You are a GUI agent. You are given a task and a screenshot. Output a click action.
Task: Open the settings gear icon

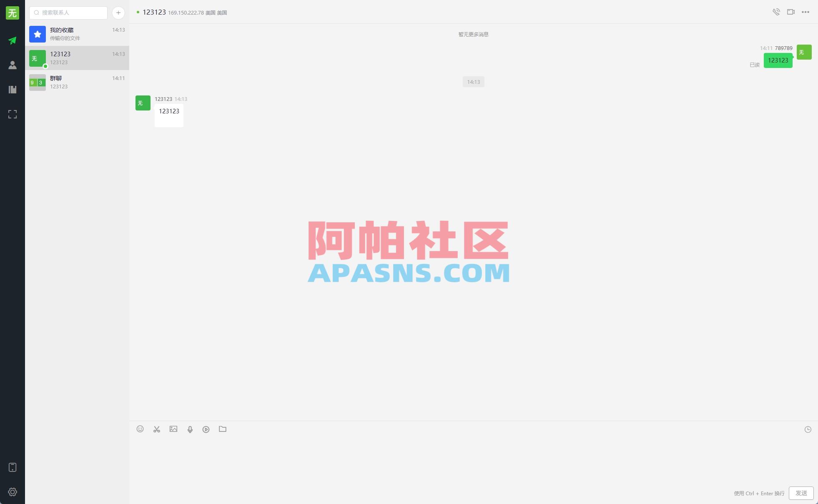pos(13,492)
